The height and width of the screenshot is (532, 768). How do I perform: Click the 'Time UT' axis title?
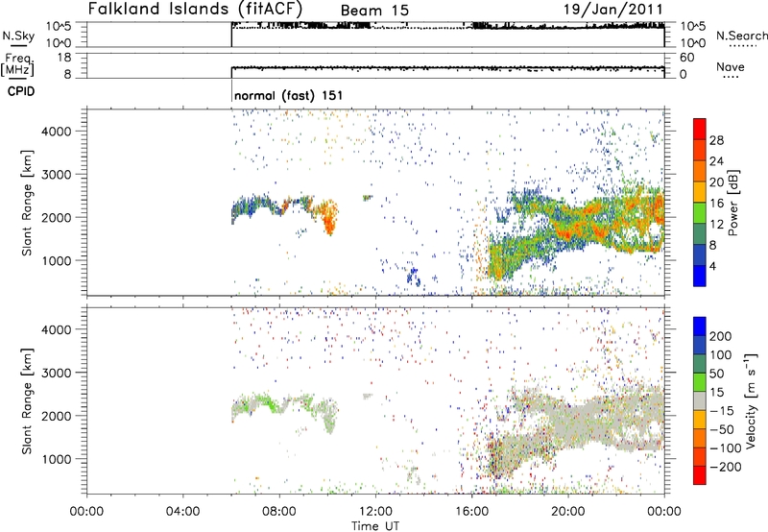375,526
